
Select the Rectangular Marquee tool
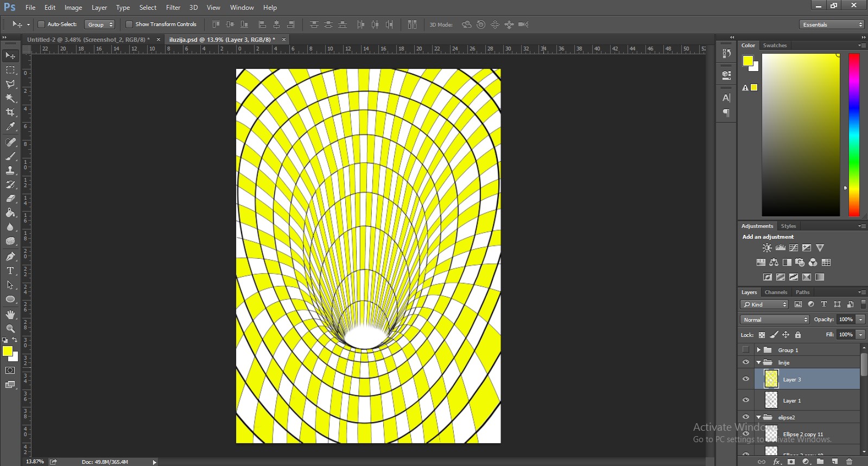point(10,70)
